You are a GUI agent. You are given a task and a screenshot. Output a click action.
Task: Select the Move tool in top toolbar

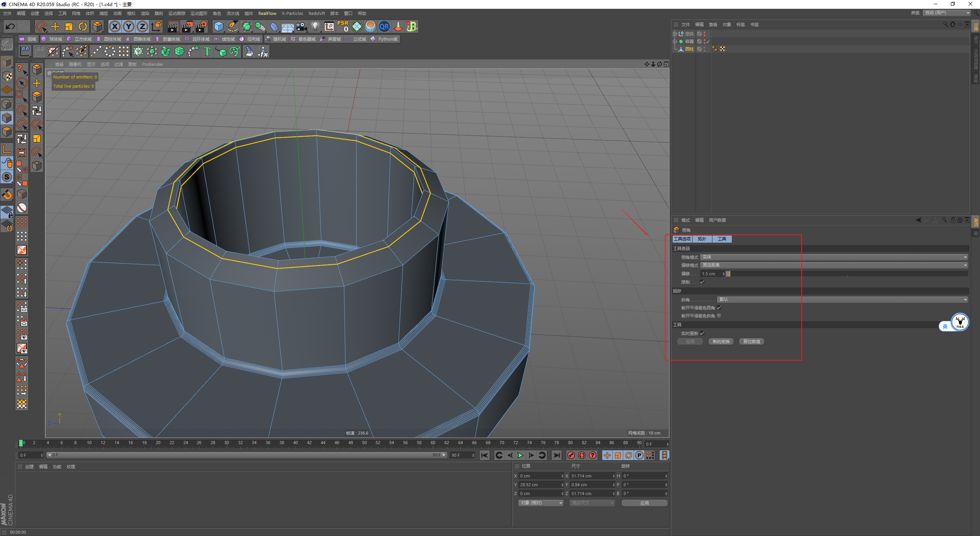click(55, 26)
